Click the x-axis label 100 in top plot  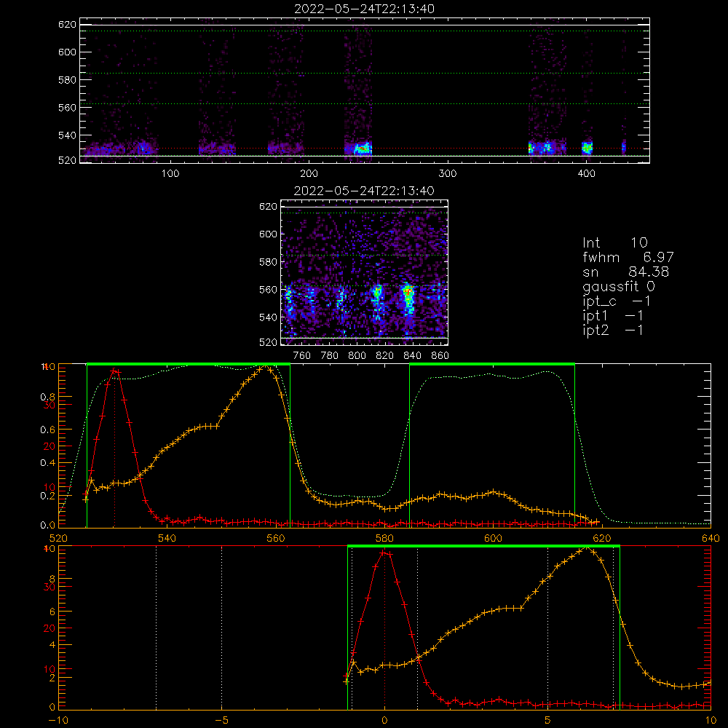[x=170, y=174]
